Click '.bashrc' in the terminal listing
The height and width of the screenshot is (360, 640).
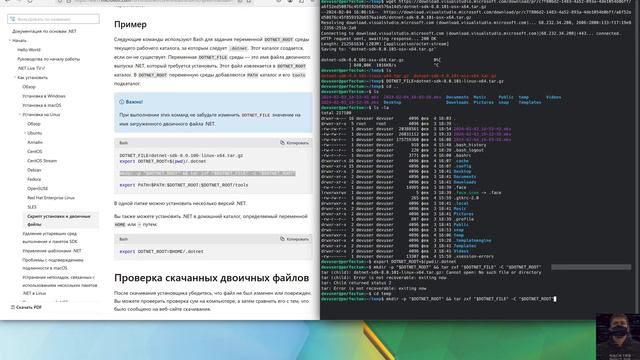462,156
